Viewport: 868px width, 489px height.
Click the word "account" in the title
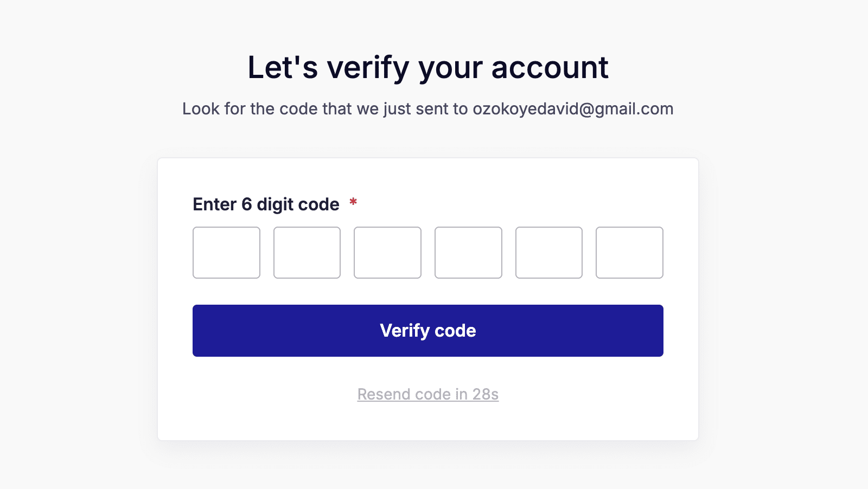coord(550,68)
